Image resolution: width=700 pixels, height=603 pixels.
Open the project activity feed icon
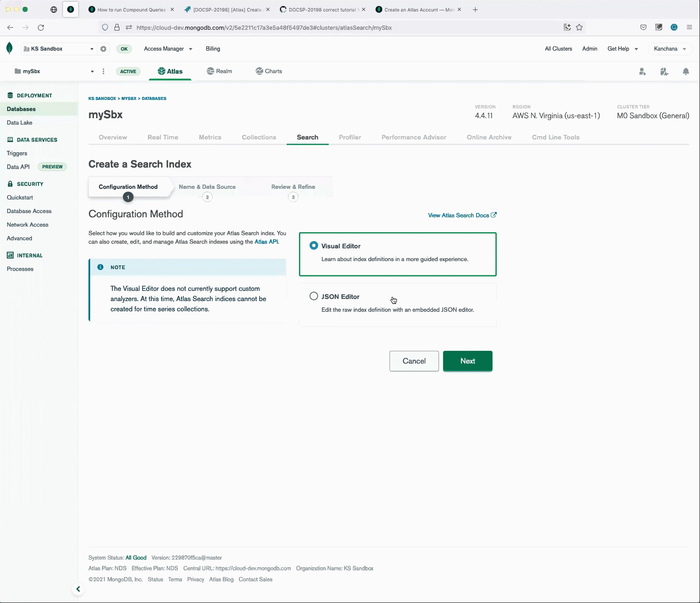click(664, 71)
